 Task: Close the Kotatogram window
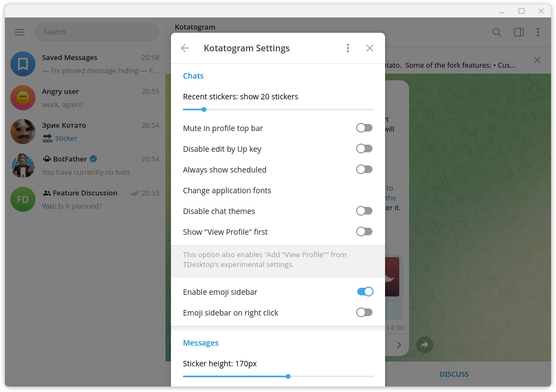click(x=541, y=11)
